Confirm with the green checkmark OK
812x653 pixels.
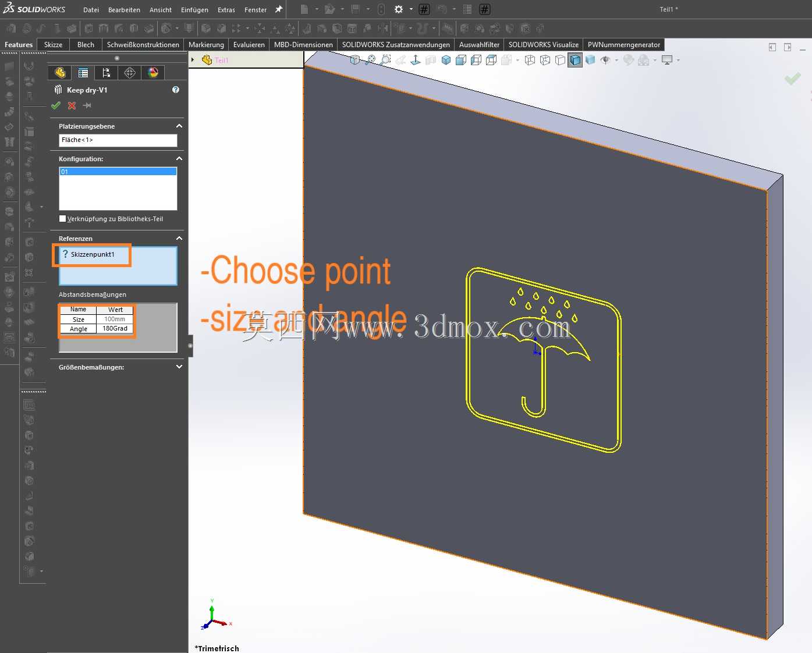coord(56,105)
